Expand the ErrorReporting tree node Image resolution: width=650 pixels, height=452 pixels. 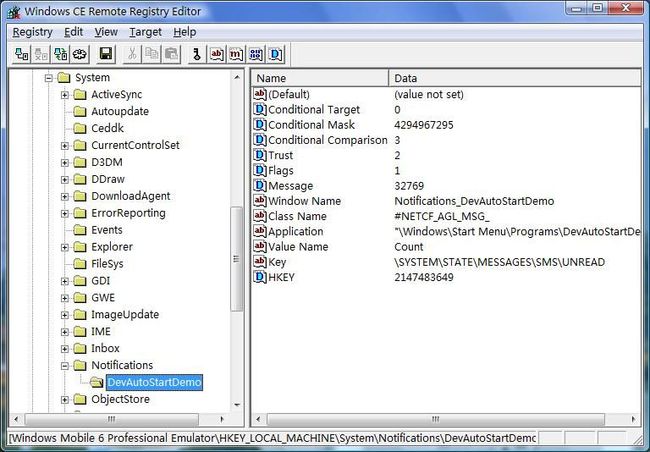click(65, 213)
